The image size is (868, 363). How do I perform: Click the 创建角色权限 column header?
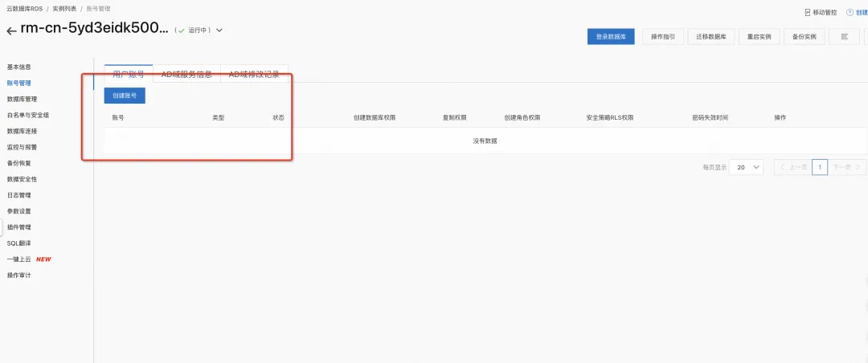point(522,118)
